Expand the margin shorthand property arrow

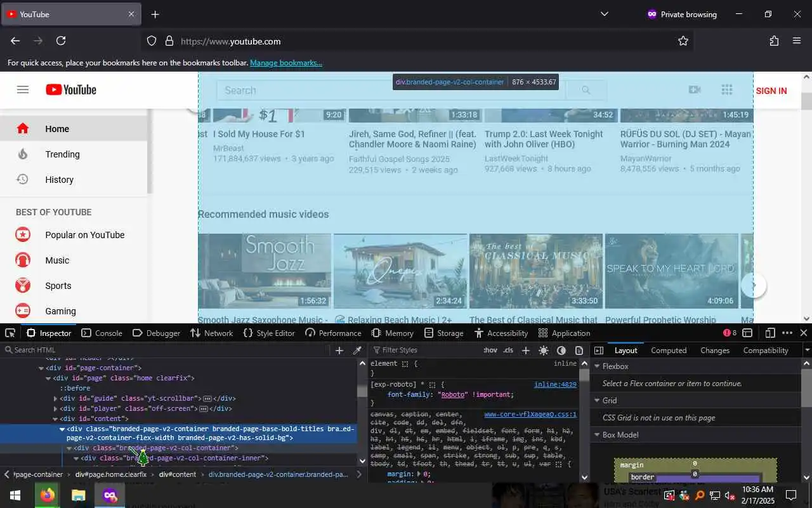(x=418, y=474)
